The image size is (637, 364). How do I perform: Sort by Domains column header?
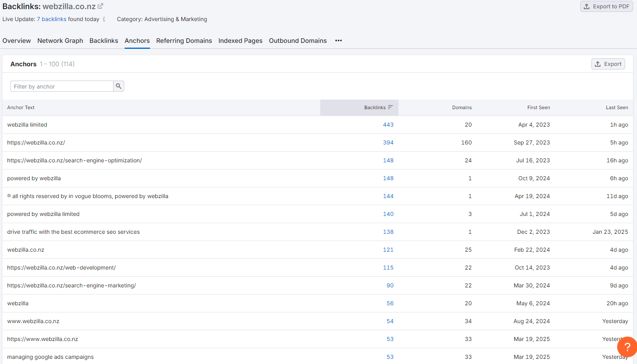[x=462, y=108]
